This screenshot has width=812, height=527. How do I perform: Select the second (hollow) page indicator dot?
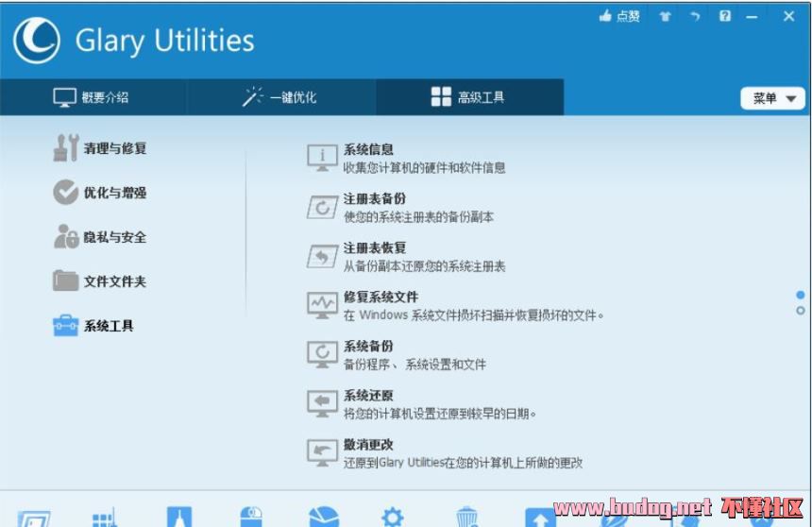[801, 311]
